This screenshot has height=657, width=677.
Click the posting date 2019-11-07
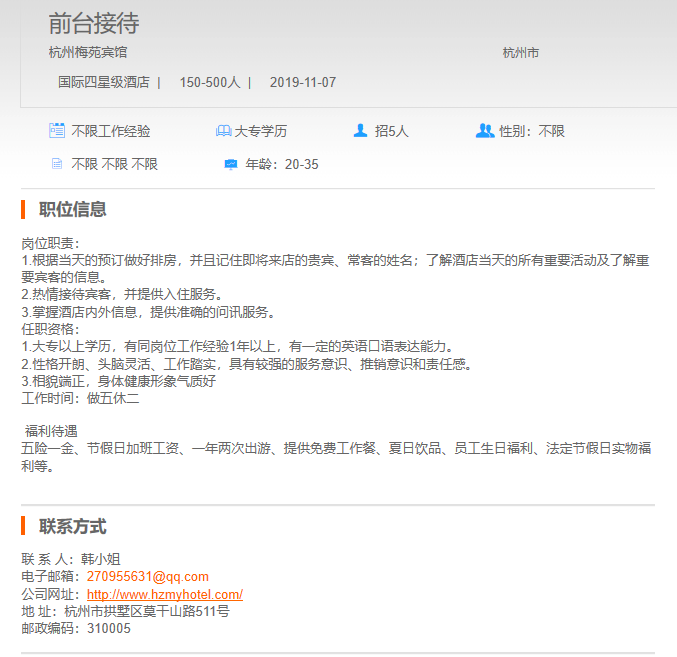click(x=303, y=82)
